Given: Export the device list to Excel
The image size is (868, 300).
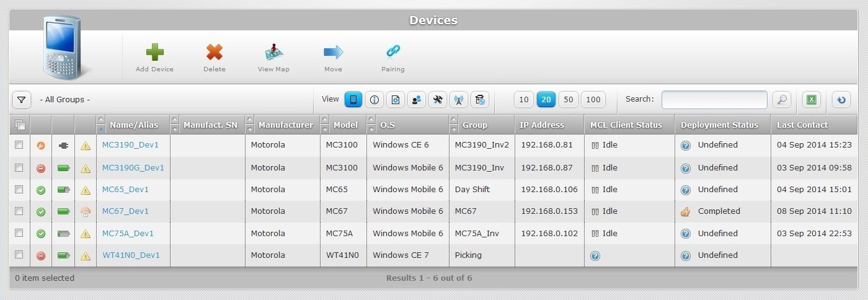Looking at the screenshot, I should pyautogui.click(x=812, y=100).
